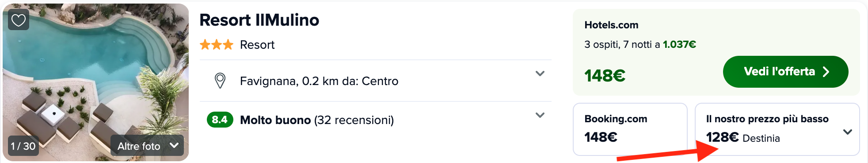
Task: Click the 1.037€ total price text
Action: point(679,44)
